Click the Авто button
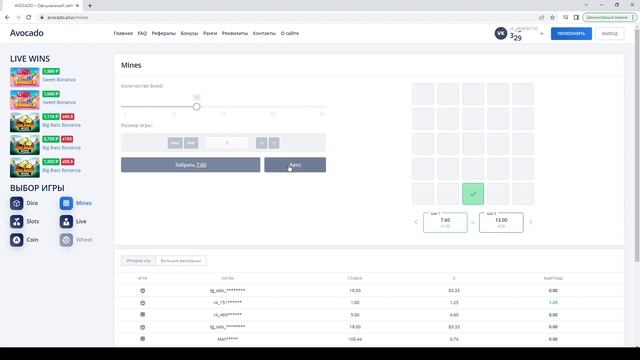Screen dimensions: 640x360 tap(295, 165)
